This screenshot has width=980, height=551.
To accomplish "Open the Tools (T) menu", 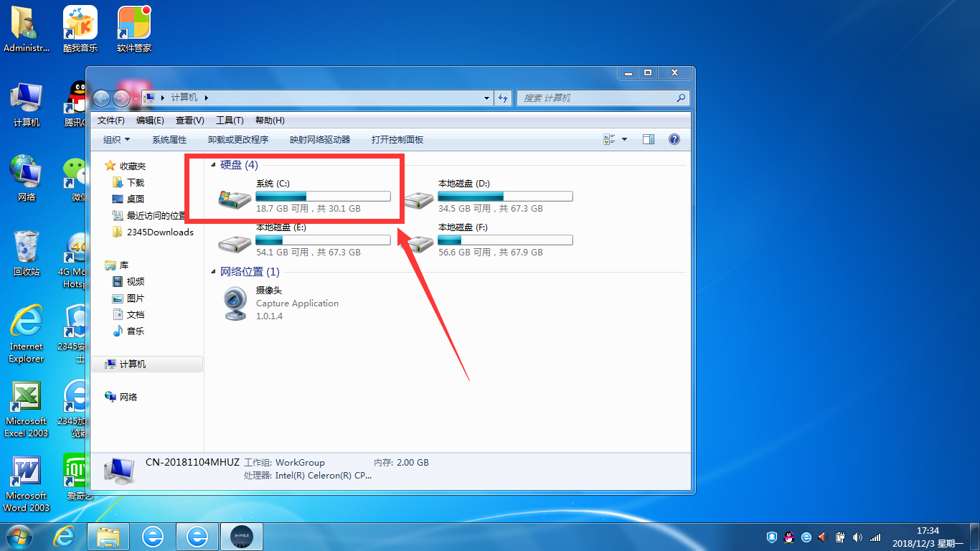I will point(230,121).
